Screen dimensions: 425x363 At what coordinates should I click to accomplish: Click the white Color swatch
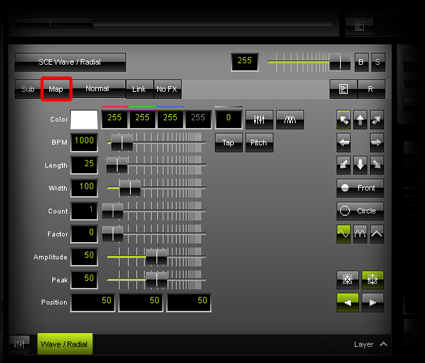[84, 120]
